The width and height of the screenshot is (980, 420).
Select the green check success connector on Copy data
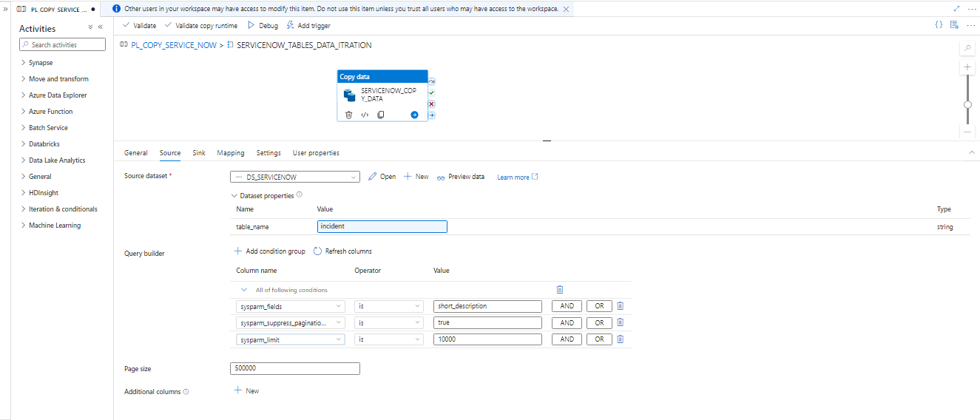[x=432, y=93]
